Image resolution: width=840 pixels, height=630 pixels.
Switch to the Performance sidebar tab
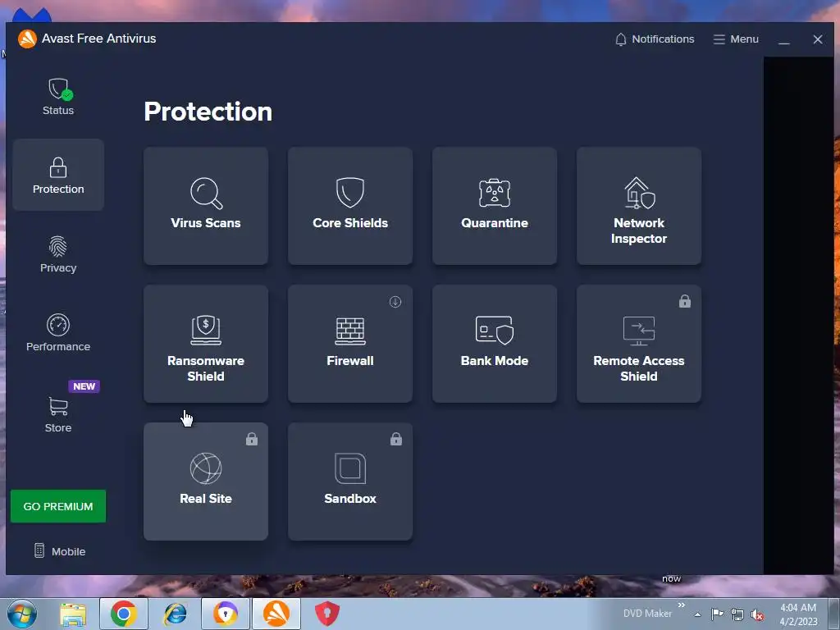(x=58, y=333)
